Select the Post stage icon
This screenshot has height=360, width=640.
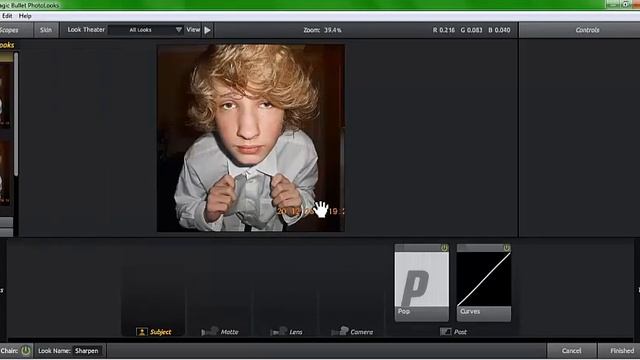tap(445, 331)
